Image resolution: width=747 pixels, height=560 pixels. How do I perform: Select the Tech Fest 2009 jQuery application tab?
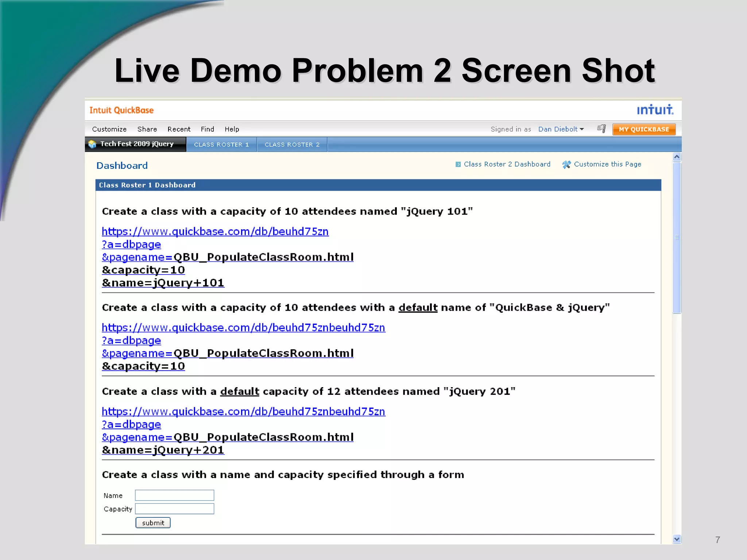coord(135,144)
